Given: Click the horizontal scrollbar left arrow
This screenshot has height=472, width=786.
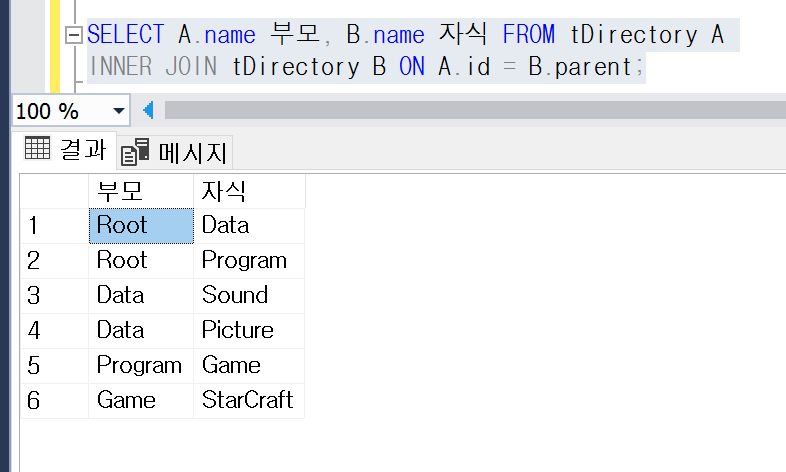Looking at the screenshot, I should (x=148, y=110).
